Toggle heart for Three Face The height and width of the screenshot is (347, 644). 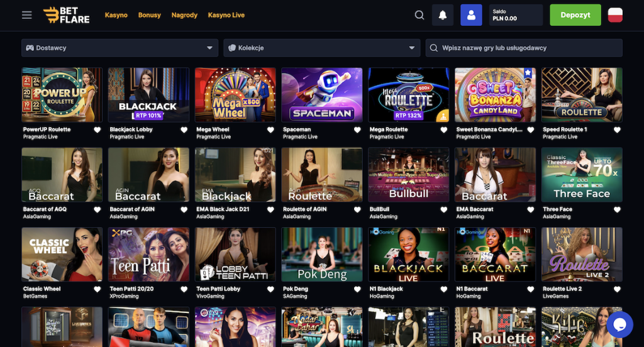[618, 209]
